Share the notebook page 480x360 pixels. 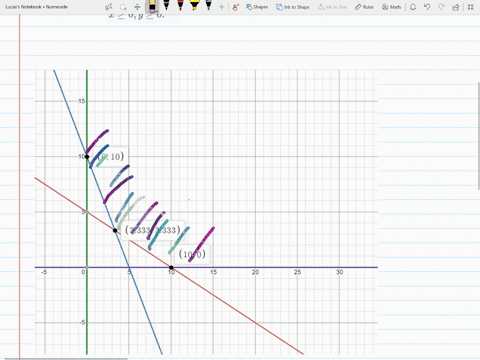pyautogui.click(x=456, y=7)
